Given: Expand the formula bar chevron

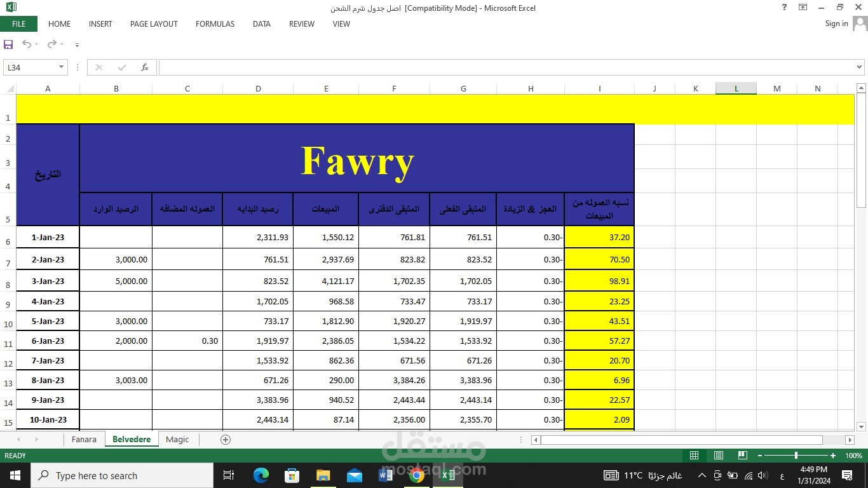Looking at the screenshot, I should pyautogui.click(x=859, y=67).
